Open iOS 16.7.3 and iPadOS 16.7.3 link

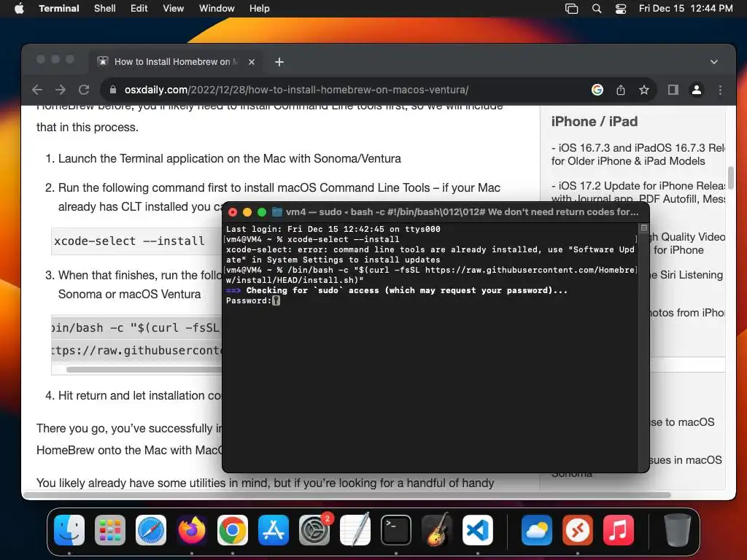coord(638,155)
